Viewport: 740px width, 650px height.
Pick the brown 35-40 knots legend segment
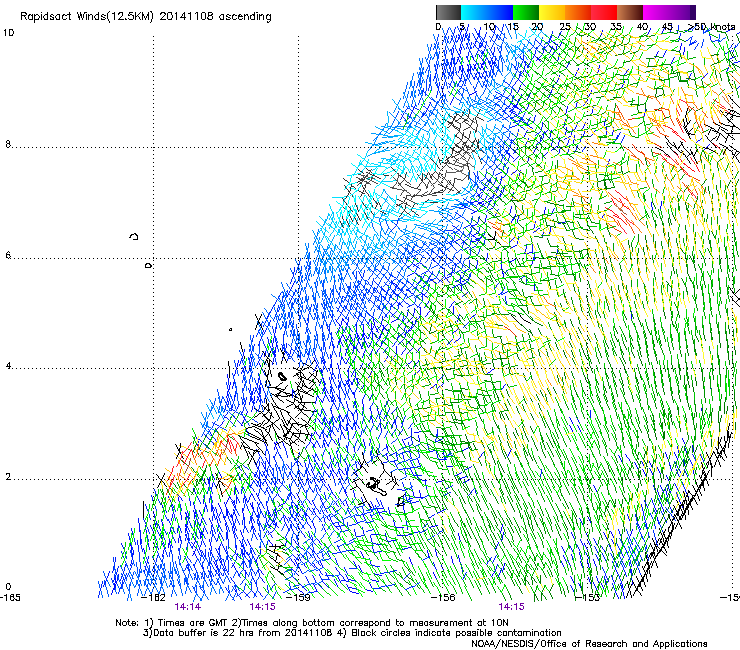630,12
